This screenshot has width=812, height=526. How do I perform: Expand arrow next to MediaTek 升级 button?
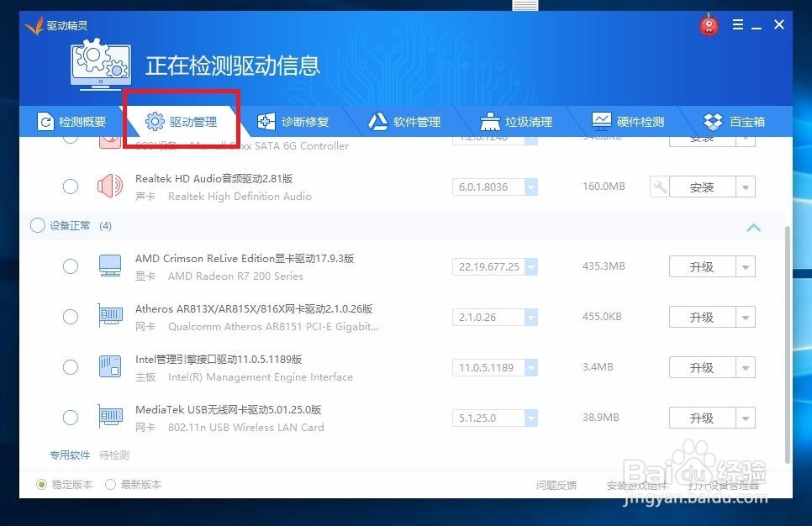[746, 418]
